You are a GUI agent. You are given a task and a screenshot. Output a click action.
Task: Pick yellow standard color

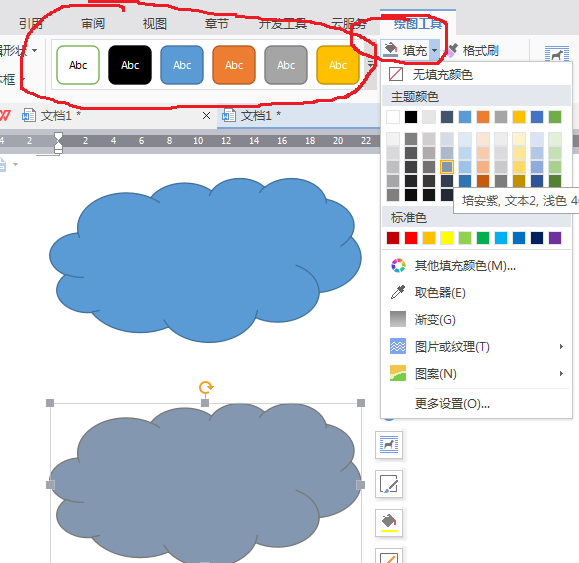pyautogui.click(x=447, y=238)
